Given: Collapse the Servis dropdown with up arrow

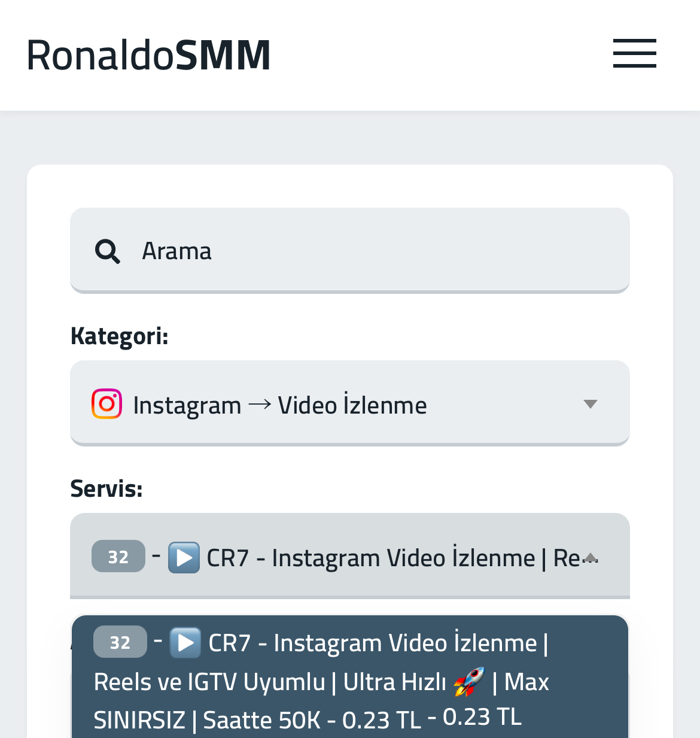Looking at the screenshot, I should coord(591,557).
